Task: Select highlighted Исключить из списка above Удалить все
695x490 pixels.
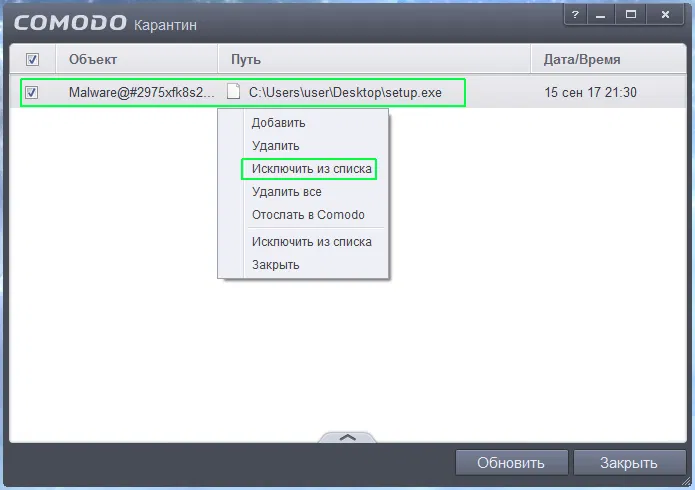Action: coord(312,169)
